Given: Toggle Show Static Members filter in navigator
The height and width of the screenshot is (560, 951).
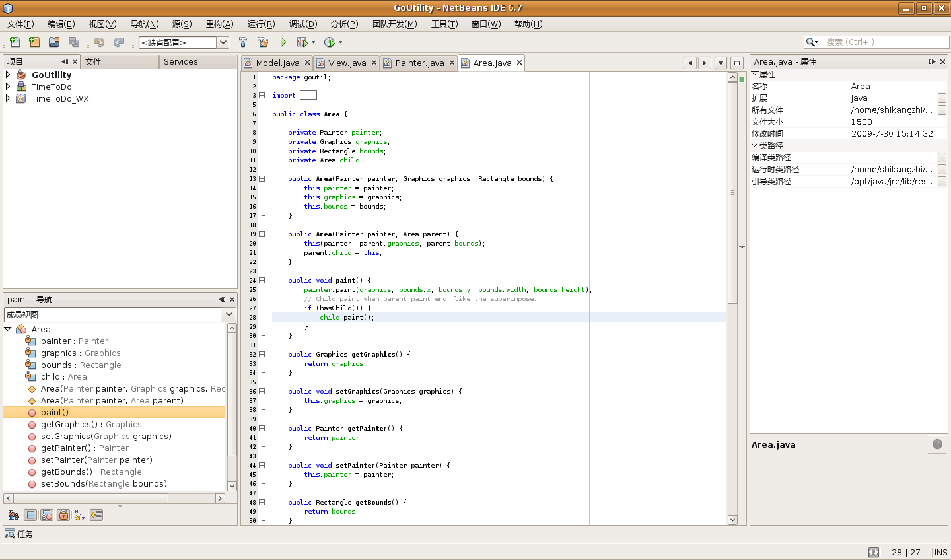Looking at the screenshot, I should click(x=47, y=515).
